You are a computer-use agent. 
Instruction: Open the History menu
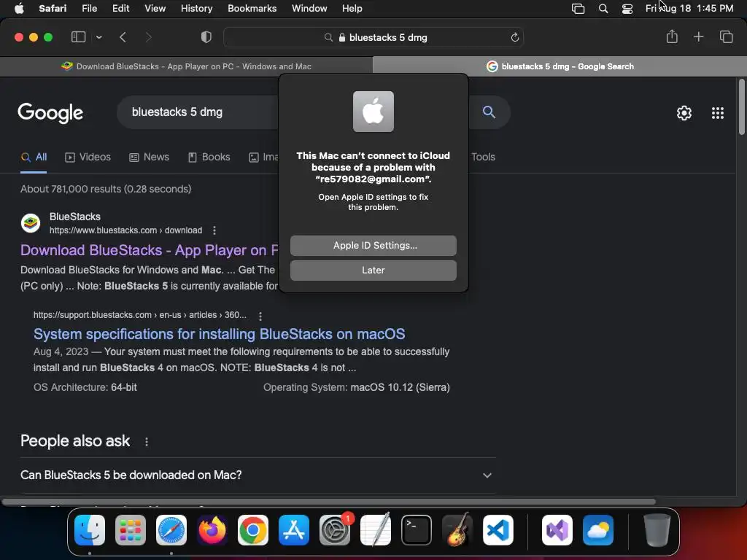point(196,8)
